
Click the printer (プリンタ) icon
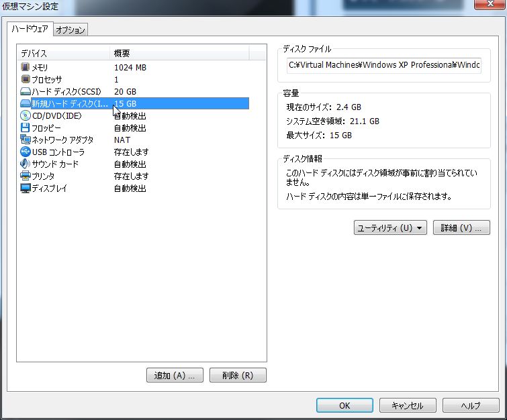pos(26,176)
